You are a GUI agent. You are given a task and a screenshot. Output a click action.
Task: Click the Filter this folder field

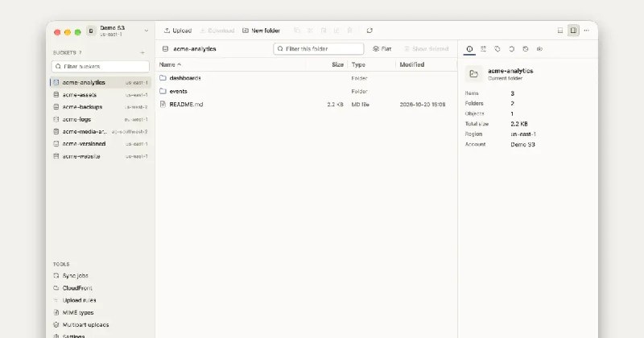(x=318, y=49)
